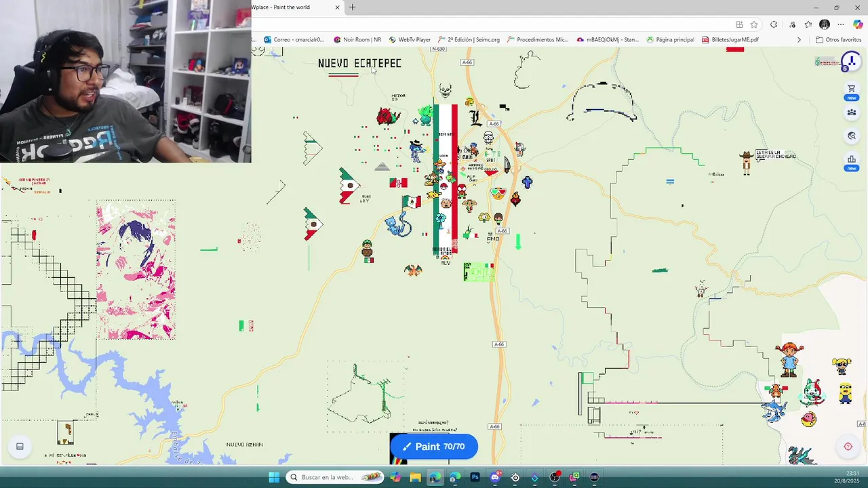Screen dimensions: 868x488
Task: Click the pink anime pixel artwork
Action: pyautogui.click(x=136, y=270)
